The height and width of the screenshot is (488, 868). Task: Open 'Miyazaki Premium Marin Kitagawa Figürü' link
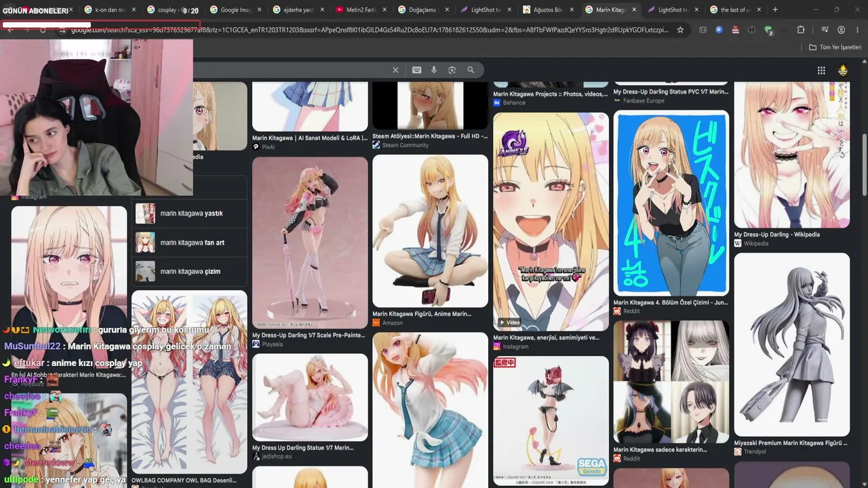(791, 443)
